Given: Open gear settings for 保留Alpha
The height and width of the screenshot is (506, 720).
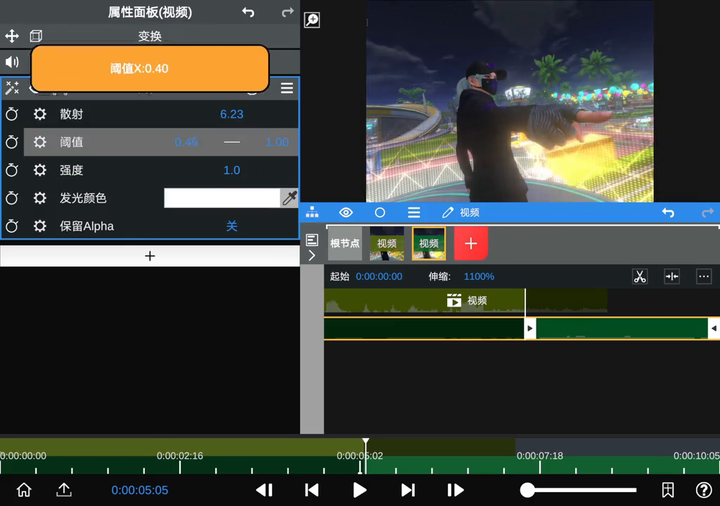Looking at the screenshot, I should point(40,226).
